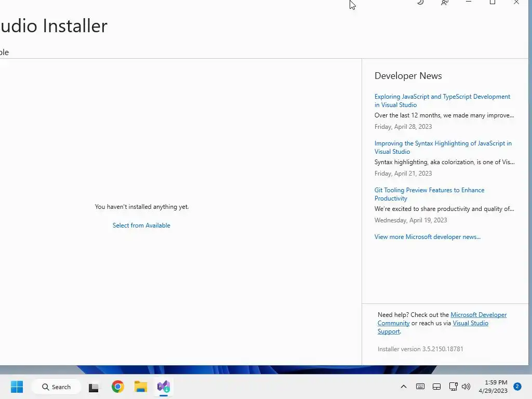Close the Visual Studio Installer window

(516, 2)
